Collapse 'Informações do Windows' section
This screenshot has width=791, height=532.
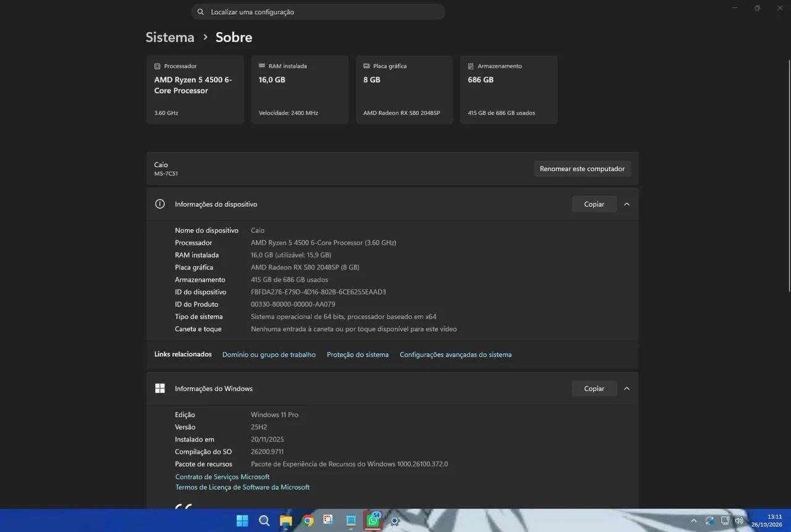click(627, 389)
